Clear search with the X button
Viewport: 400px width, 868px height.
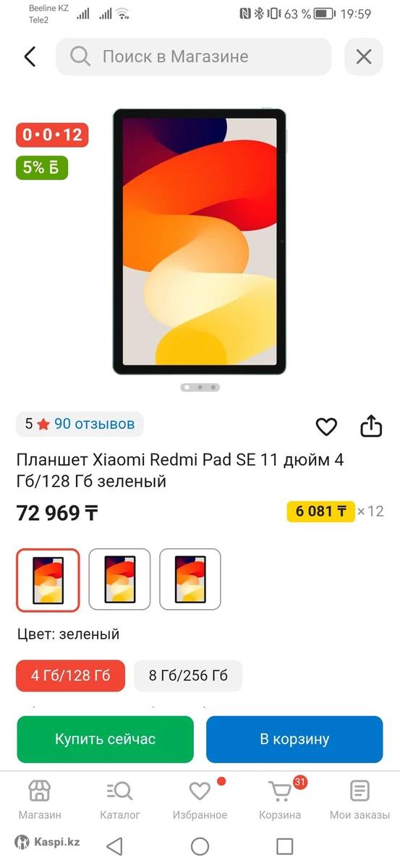[363, 57]
